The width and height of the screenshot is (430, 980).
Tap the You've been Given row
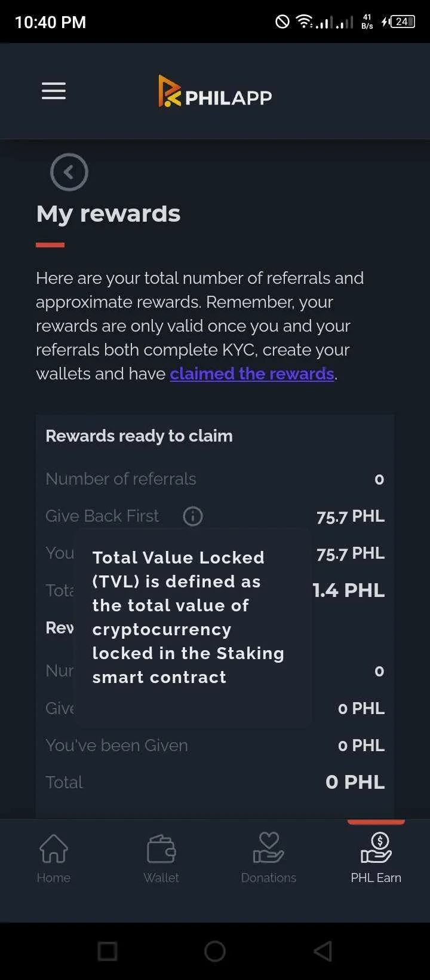click(x=215, y=745)
